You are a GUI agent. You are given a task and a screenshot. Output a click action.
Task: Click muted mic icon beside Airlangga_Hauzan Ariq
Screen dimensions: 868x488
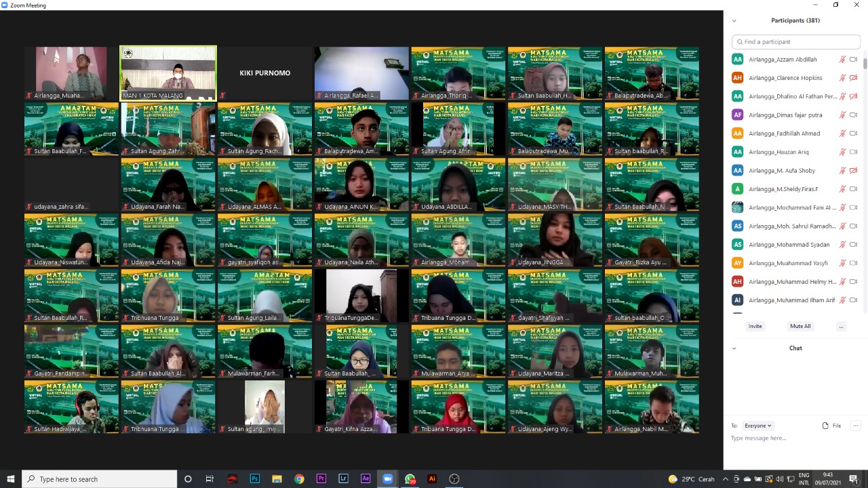pos(842,152)
